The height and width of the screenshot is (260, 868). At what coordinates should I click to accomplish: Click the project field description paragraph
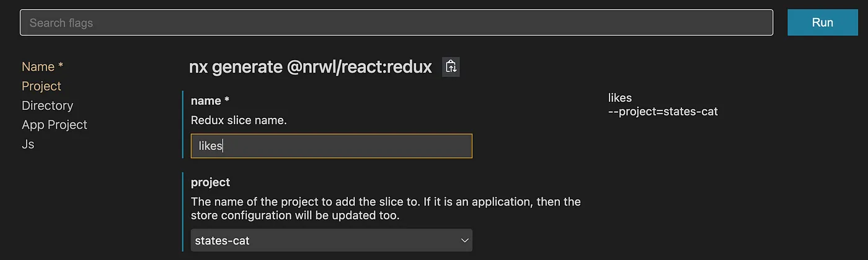[x=386, y=209]
